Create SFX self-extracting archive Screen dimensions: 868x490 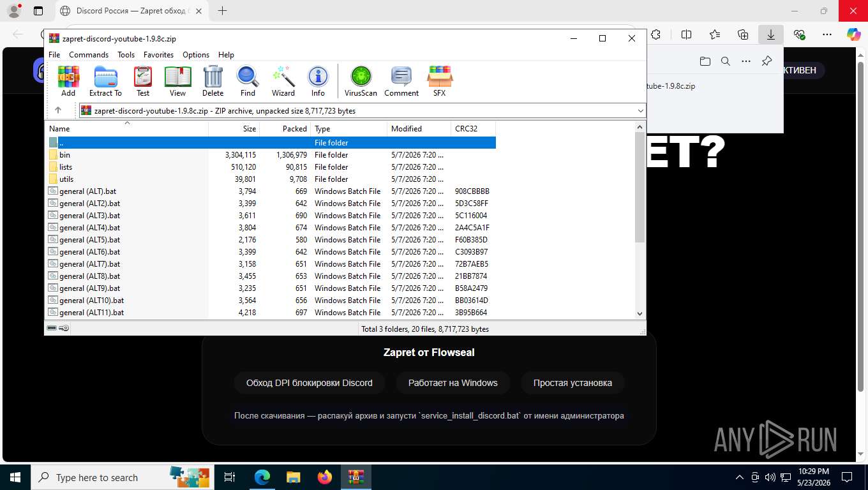(x=440, y=81)
